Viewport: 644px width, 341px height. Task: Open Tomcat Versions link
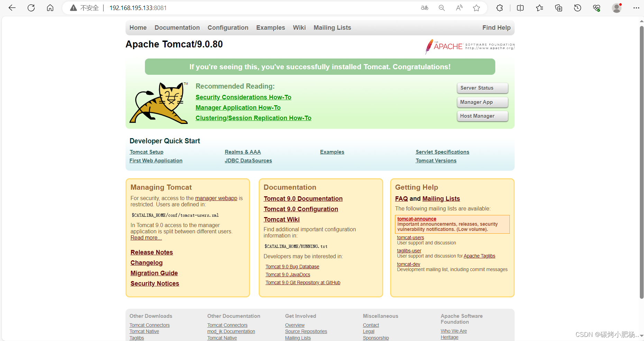tap(436, 161)
